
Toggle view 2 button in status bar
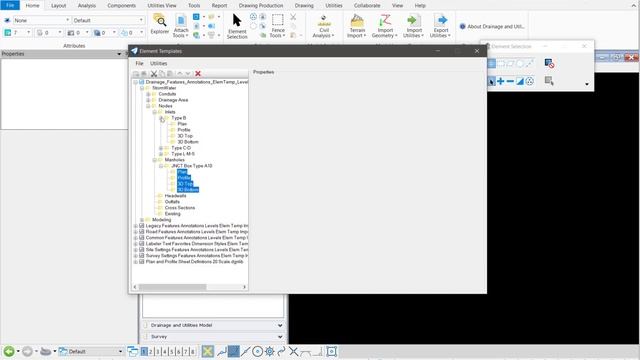point(151,351)
